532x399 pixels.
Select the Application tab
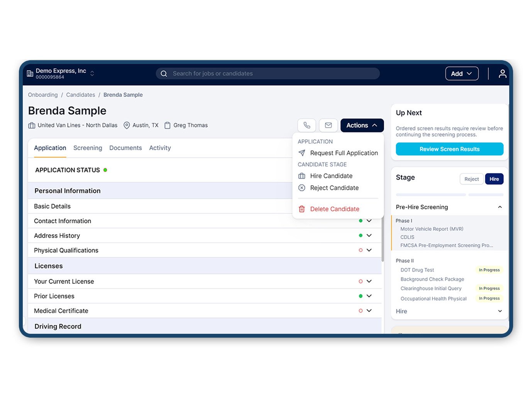(x=50, y=148)
